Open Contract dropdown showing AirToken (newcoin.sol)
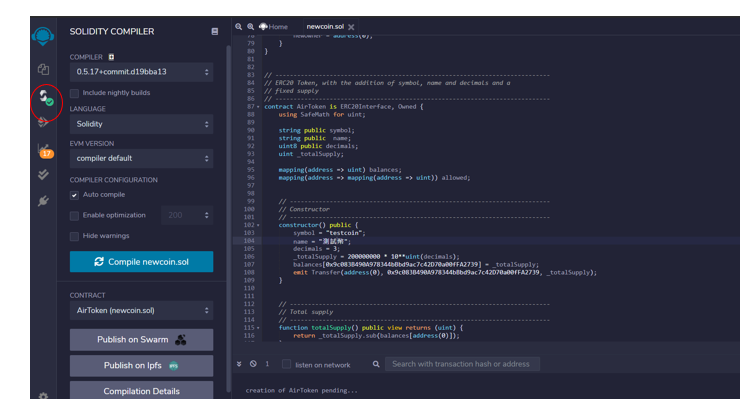This screenshot has width=753, height=412. [141, 310]
